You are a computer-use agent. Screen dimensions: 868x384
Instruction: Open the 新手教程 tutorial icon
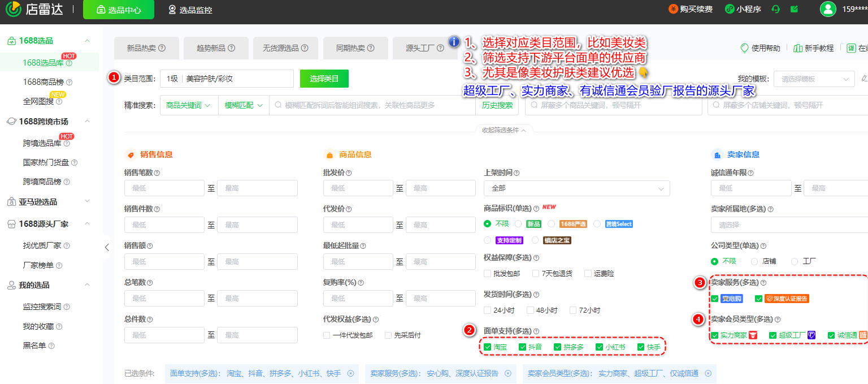(x=798, y=48)
